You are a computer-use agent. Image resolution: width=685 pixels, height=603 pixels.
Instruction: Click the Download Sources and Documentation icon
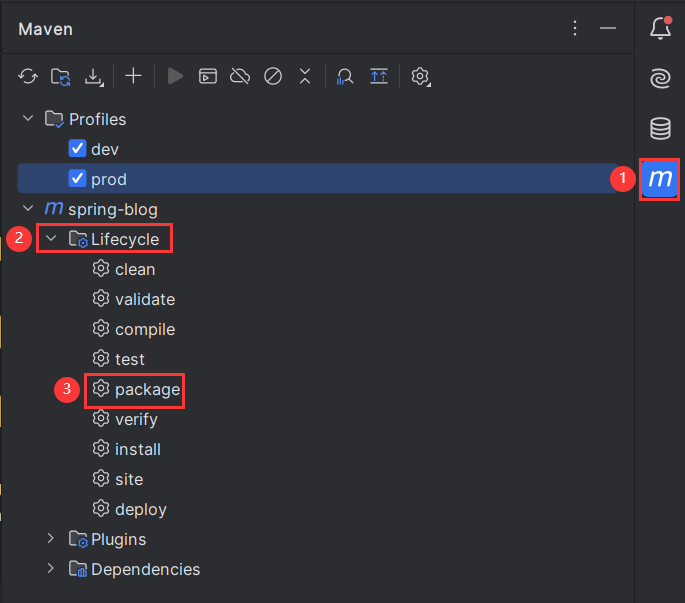pyautogui.click(x=93, y=76)
